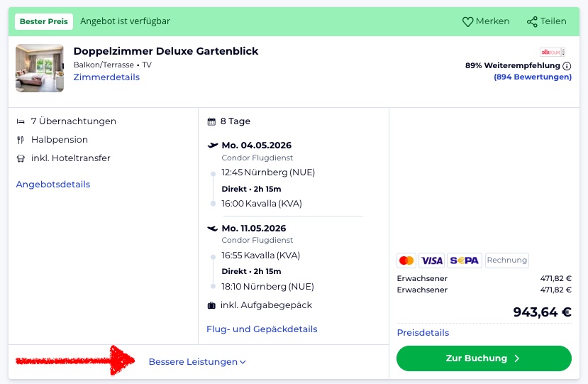Open Flug- und Gepäckdetails
Image resolution: width=588 pixels, height=384 pixels.
point(262,329)
